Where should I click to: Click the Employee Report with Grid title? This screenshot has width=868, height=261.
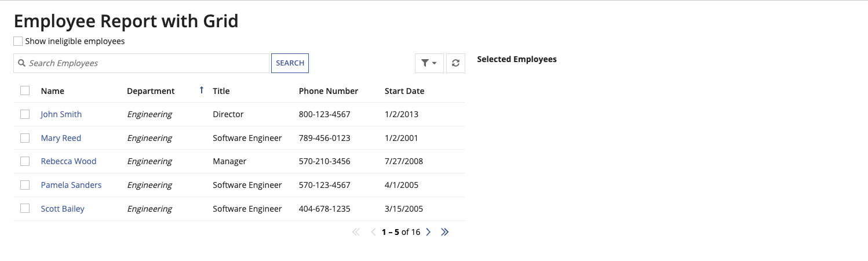click(126, 21)
